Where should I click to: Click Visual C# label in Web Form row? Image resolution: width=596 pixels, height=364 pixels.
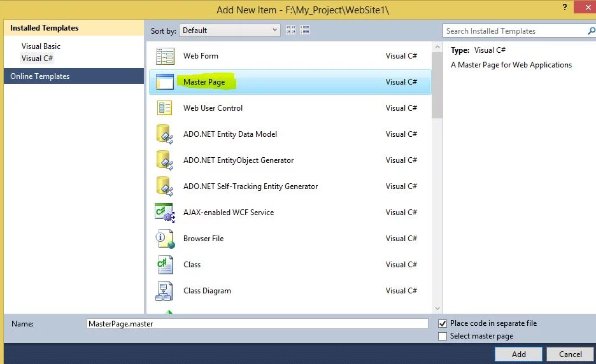(x=401, y=56)
